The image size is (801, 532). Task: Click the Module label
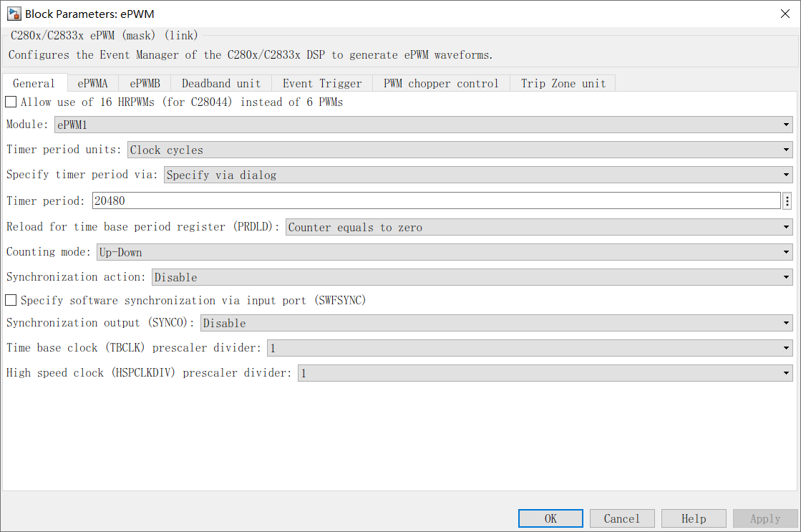[27, 124]
